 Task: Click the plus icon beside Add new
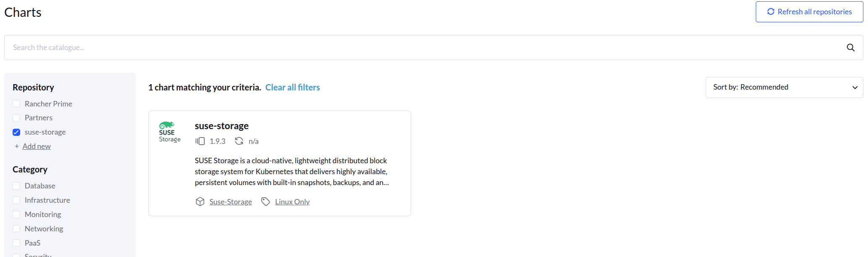(x=17, y=146)
